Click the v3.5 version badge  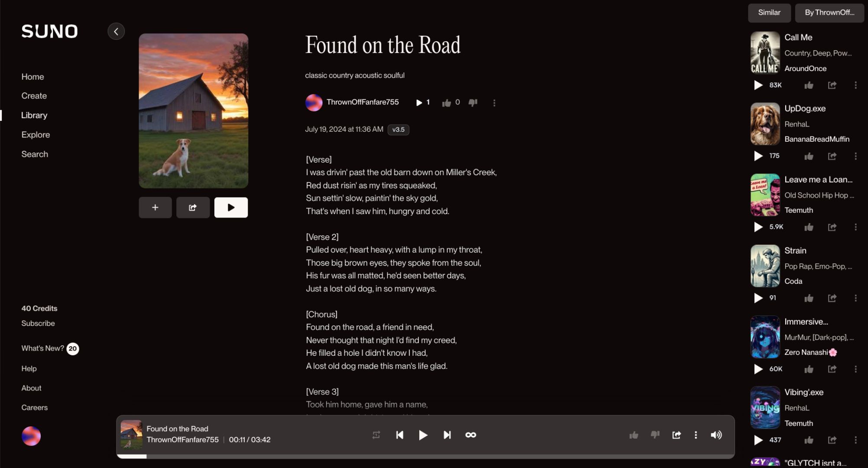(398, 130)
